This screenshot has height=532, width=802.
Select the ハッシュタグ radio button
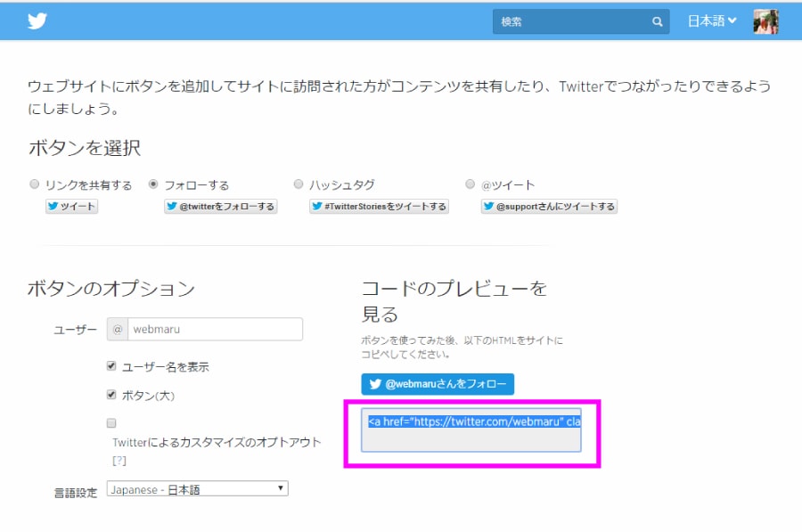(x=299, y=184)
